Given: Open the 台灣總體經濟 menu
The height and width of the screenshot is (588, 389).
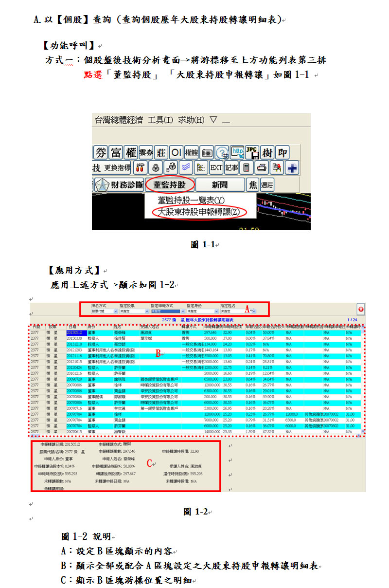Looking at the screenshot, I should [x=118, y=120].
